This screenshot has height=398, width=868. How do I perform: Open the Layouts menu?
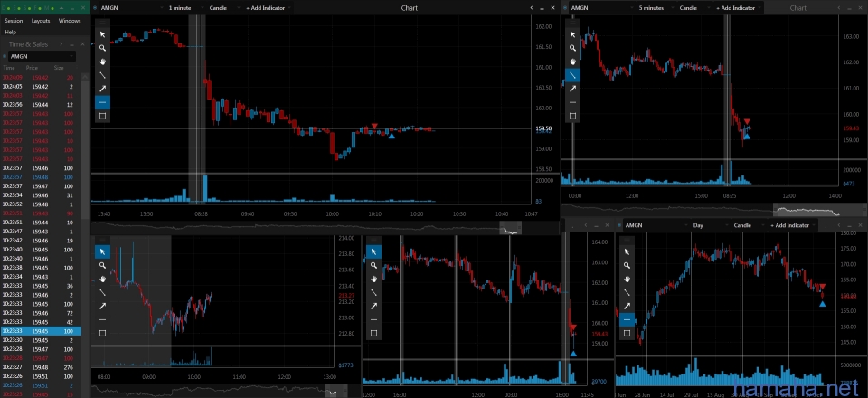[x=41, y=21]
